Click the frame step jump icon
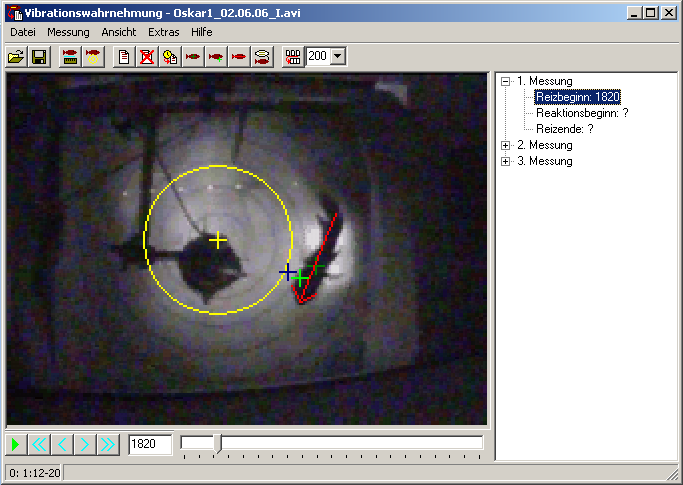The height and width of the screenshot is (485, 683). [x=293, y=57]
